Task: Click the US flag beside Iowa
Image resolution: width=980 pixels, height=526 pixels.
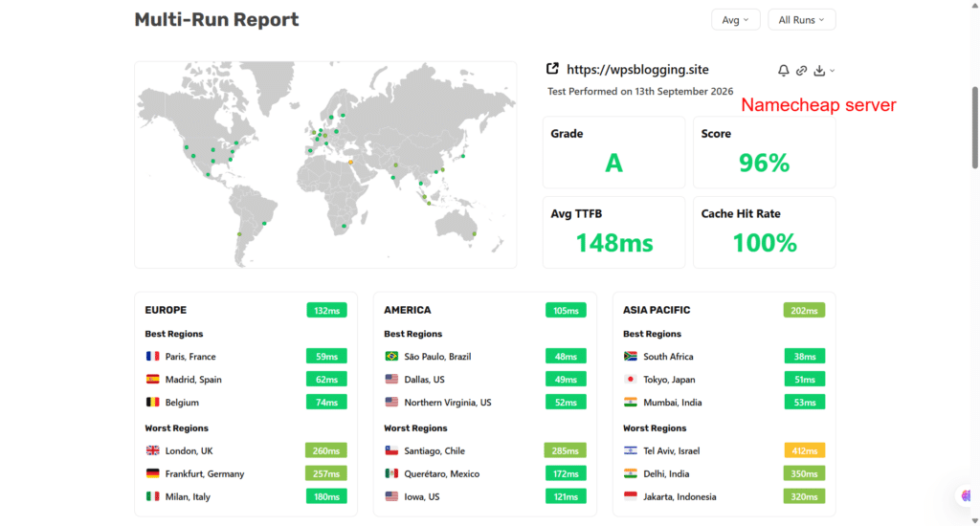Action: coord(391,496)
